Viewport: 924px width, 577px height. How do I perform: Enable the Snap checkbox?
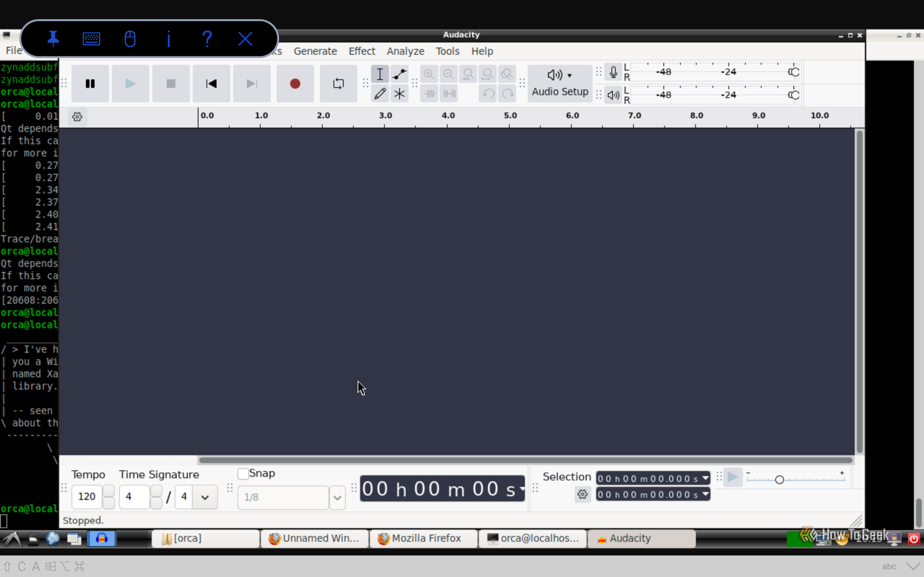(x=243, y=473)
